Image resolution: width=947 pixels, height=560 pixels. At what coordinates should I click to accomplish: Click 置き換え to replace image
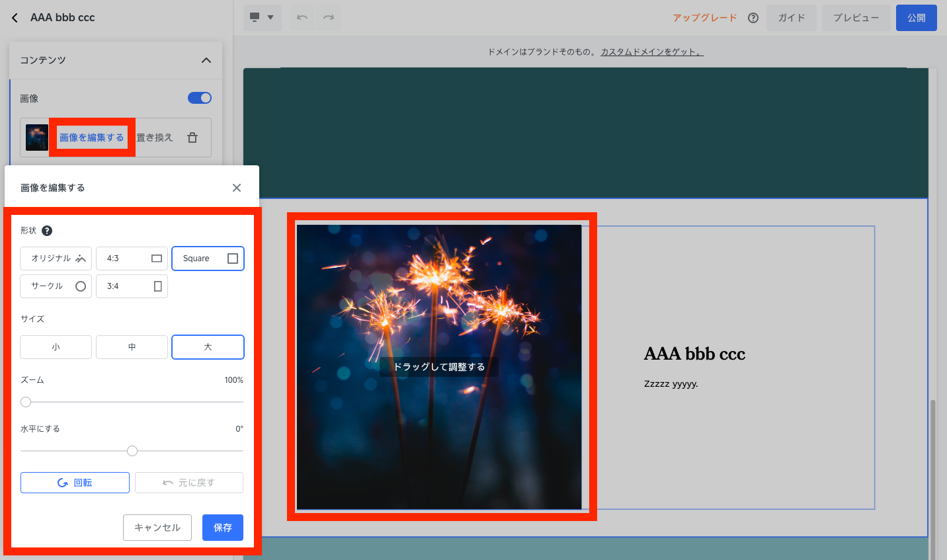tap(155, 138)
